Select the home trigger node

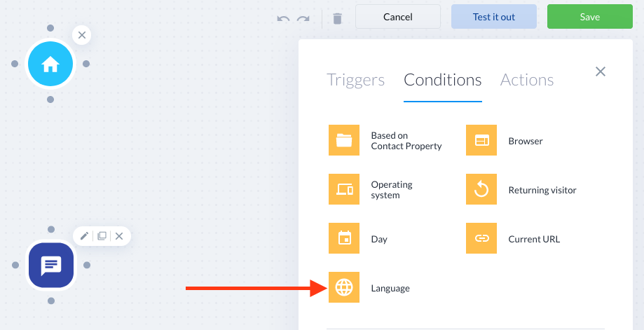(50, 64)
